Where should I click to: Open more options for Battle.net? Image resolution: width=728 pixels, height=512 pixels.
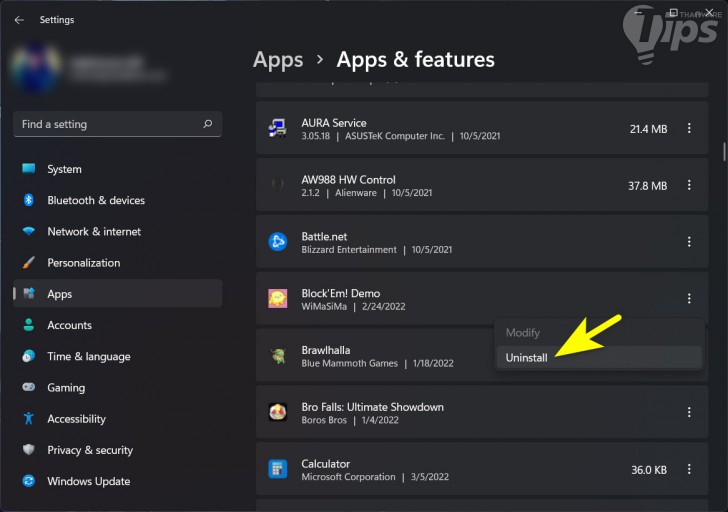(689, 242)
